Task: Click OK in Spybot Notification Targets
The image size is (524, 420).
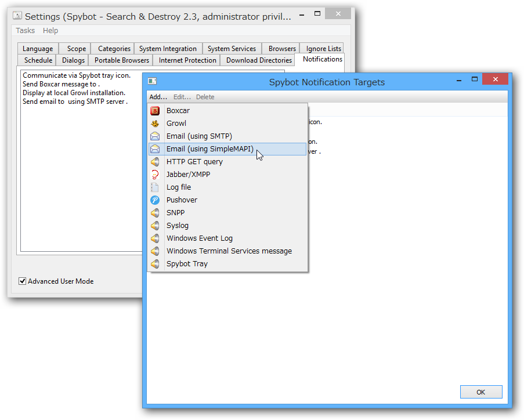Action: (481, 392)
